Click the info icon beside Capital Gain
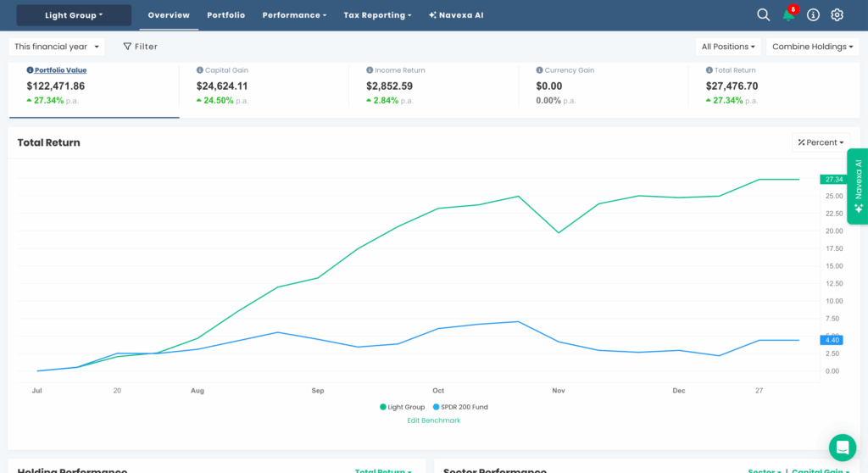Image resolution: width=868 pixels, height=473 pixels. pyautogui.click(x=200, y=70)
